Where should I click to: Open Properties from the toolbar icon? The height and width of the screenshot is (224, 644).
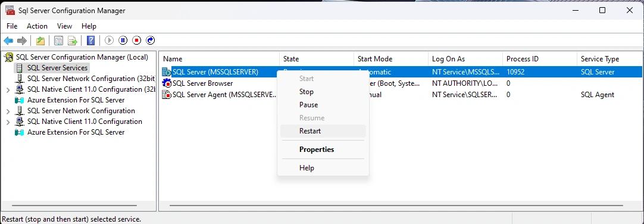point(59,41)
